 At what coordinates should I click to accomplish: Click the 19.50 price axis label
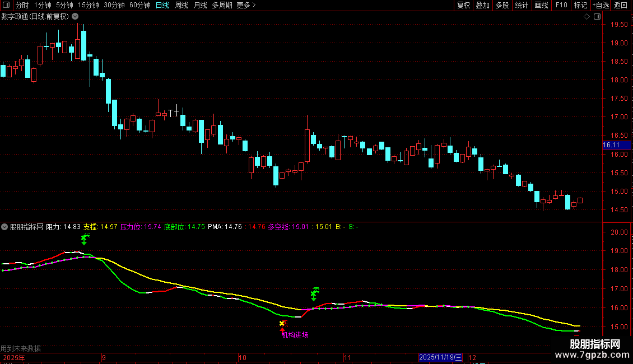coord(619,25)
